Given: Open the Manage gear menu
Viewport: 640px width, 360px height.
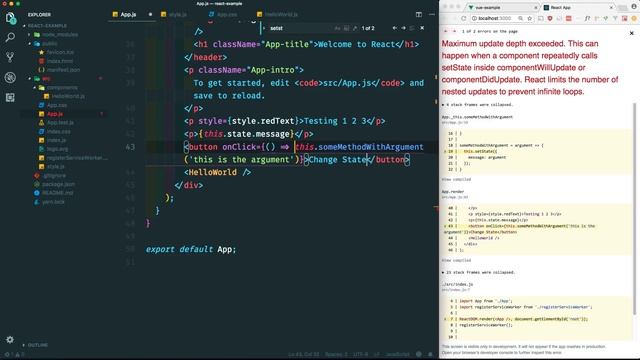Looking at the screenshot, I should pos(10,340).
